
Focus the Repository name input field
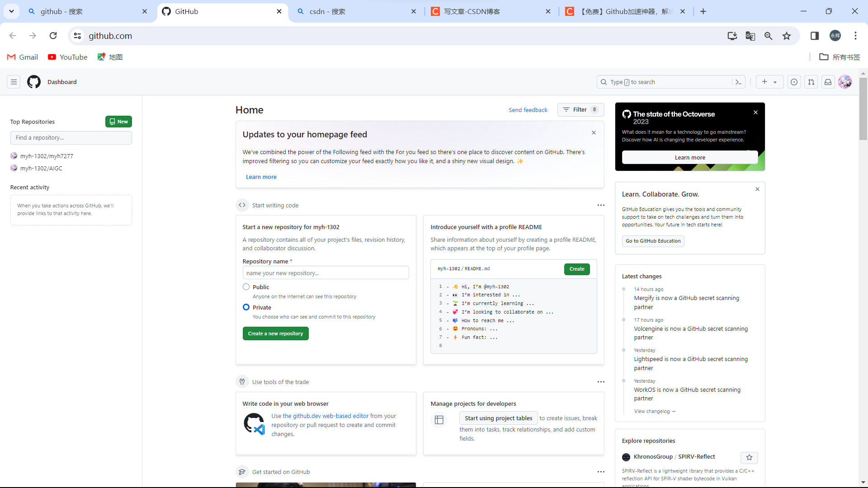[x=325, y=273]
